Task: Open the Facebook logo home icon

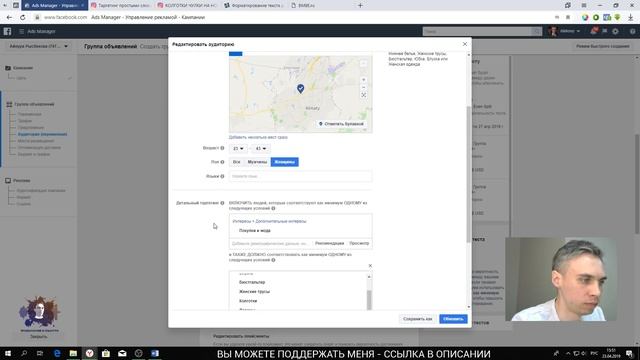Action: pyautogui.click(x=7, y=31)
